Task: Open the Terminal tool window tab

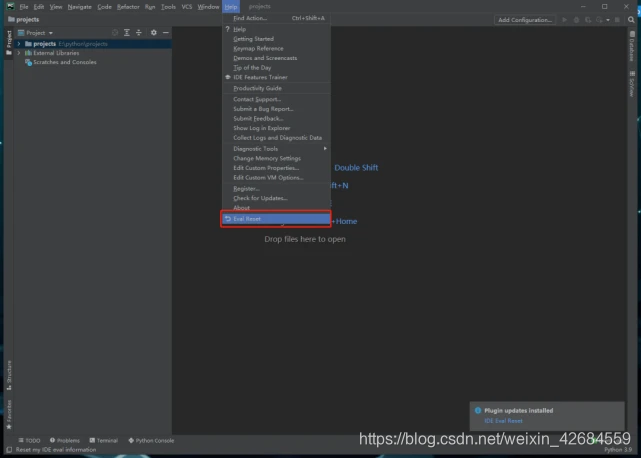Action: click(103, 440)
